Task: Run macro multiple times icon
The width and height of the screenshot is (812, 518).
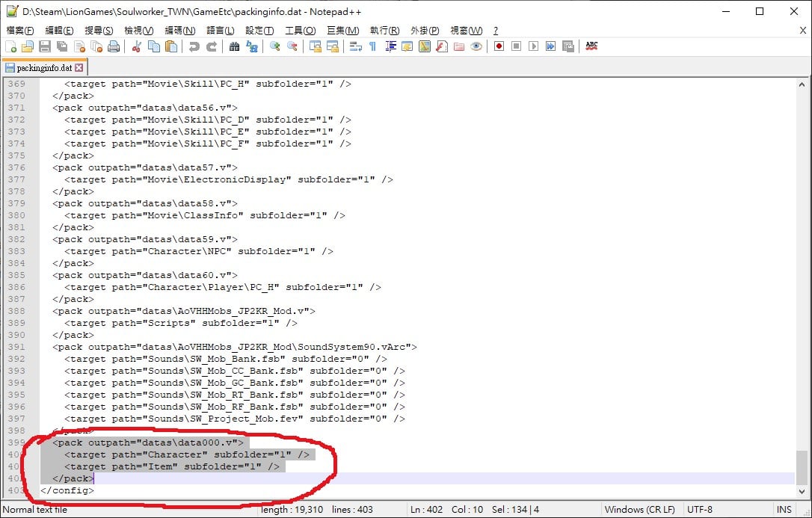Action: click(x=550, y=46)
